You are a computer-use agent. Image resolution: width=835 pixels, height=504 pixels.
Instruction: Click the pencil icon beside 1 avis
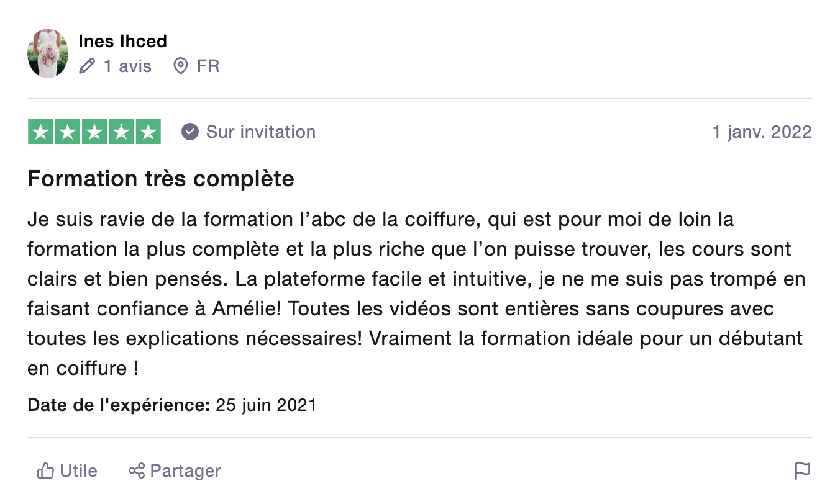87,66
